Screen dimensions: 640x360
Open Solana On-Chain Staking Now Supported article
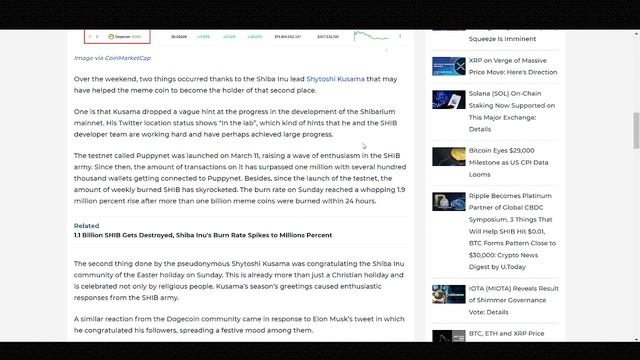512,111
